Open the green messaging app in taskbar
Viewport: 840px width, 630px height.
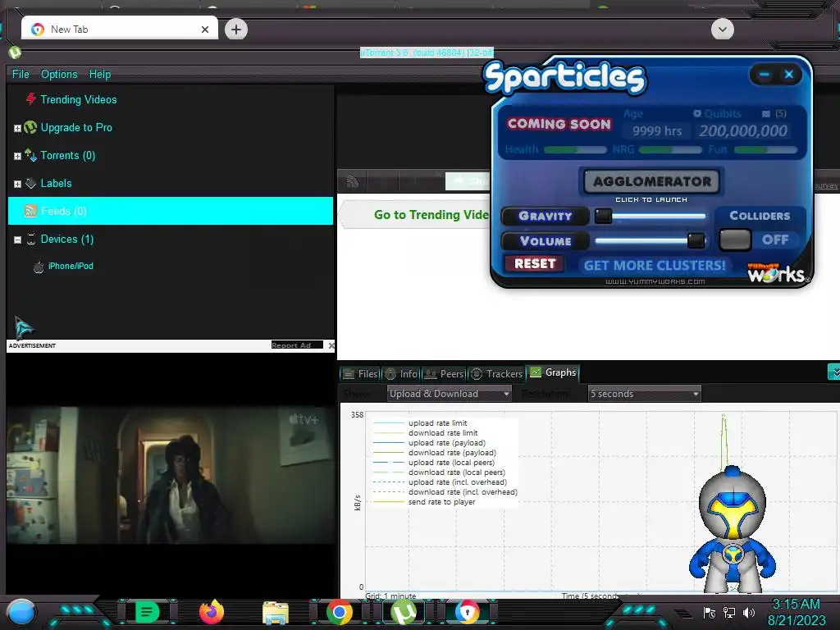pos(147,612)
